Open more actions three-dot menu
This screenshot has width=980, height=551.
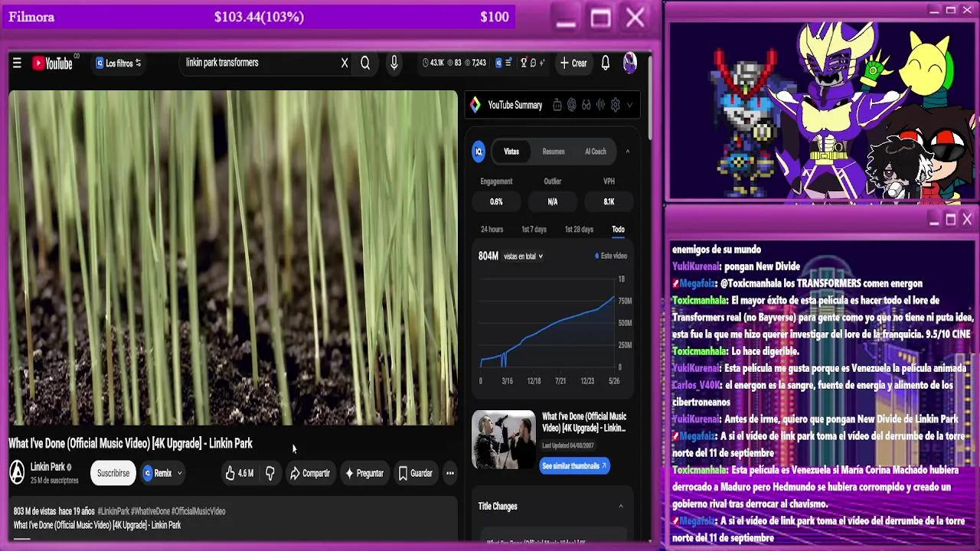[x=450, y=473]
